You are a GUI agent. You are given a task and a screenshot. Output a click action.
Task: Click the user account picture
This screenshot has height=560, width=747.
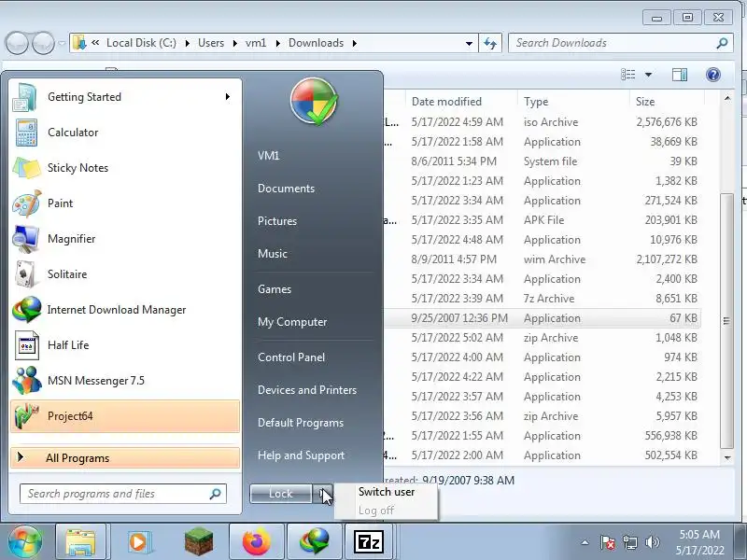point(314,102)
